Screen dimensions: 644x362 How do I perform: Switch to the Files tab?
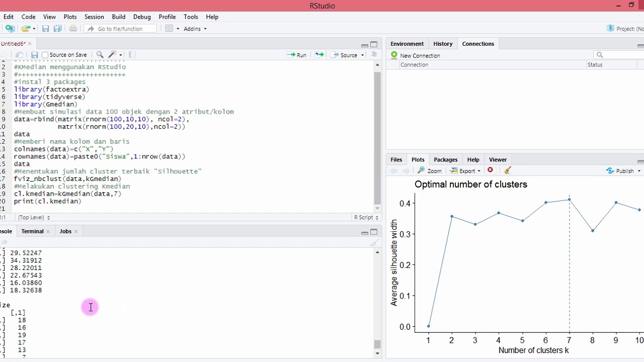pos(396,159)
